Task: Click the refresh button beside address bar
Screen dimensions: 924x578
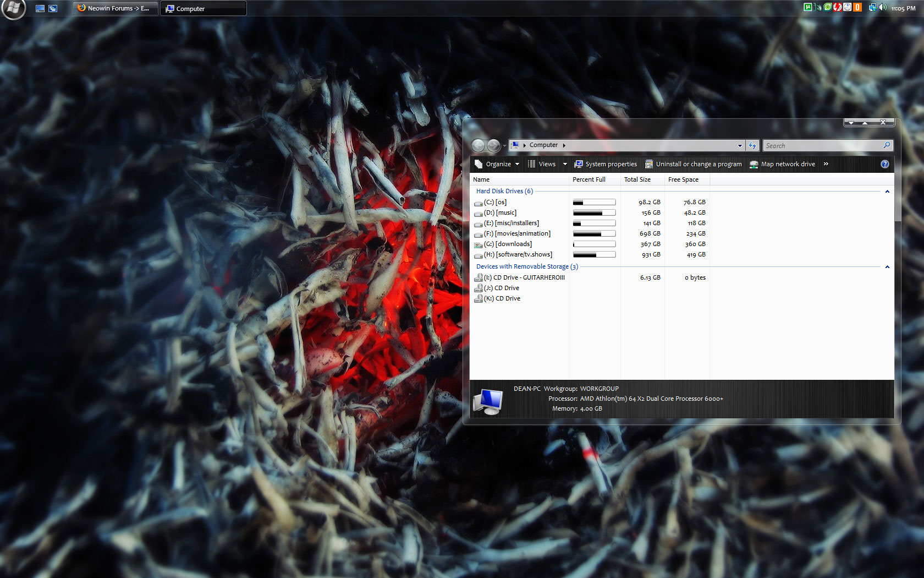Action: tap(752, 145)
